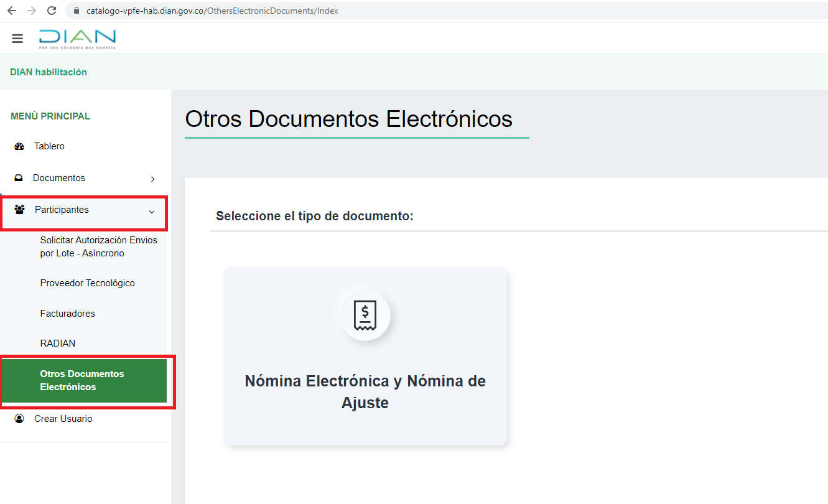This screenshot has height=504, width=828.
Task: Click the receipt dollar icon on card
Action: (x=365, y=315)
